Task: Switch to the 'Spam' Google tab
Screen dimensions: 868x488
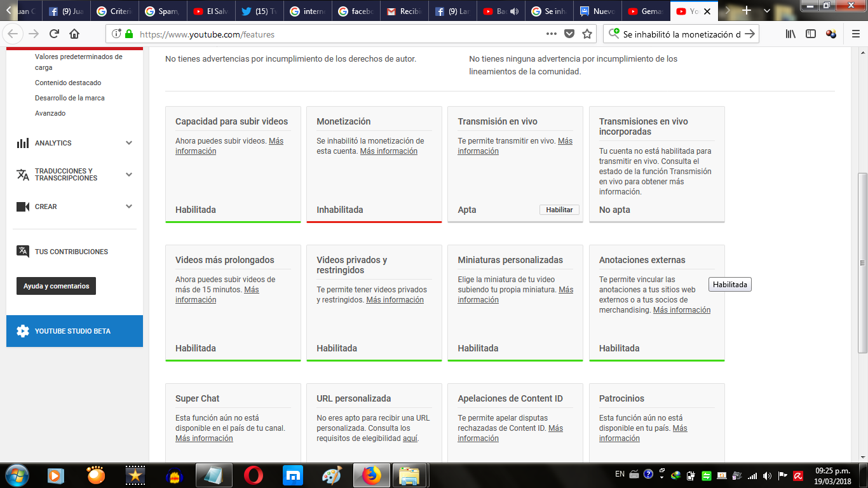Action: point(161,11)
